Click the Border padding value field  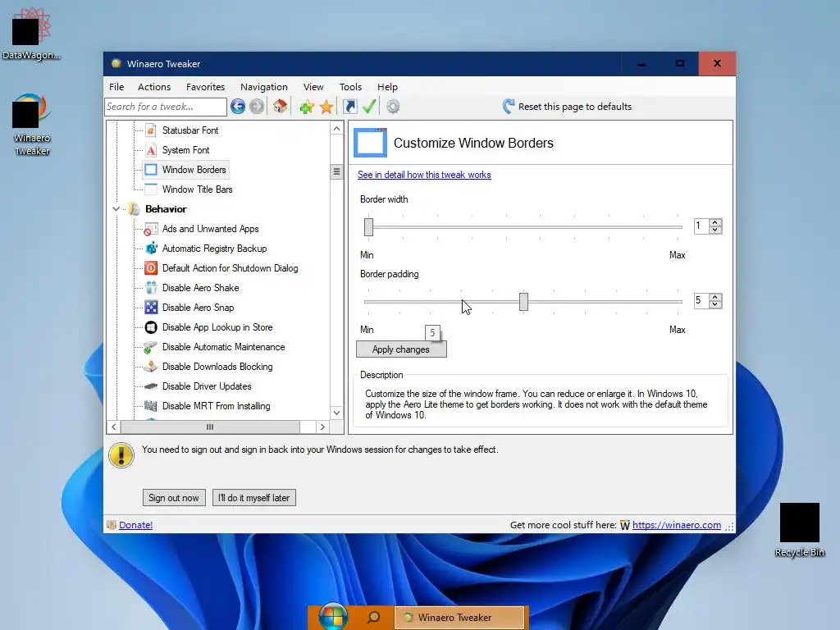[x=701, y=300]
